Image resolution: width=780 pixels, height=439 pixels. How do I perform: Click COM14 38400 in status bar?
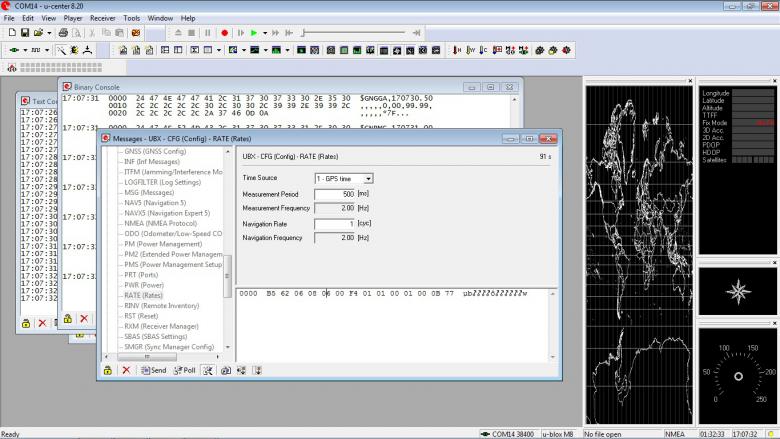pos(507,434)
